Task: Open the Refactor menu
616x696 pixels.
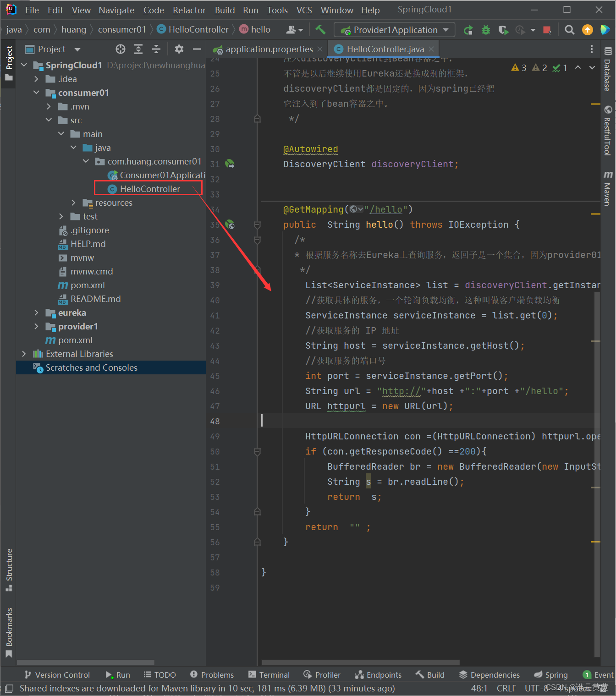Action: 189,10
